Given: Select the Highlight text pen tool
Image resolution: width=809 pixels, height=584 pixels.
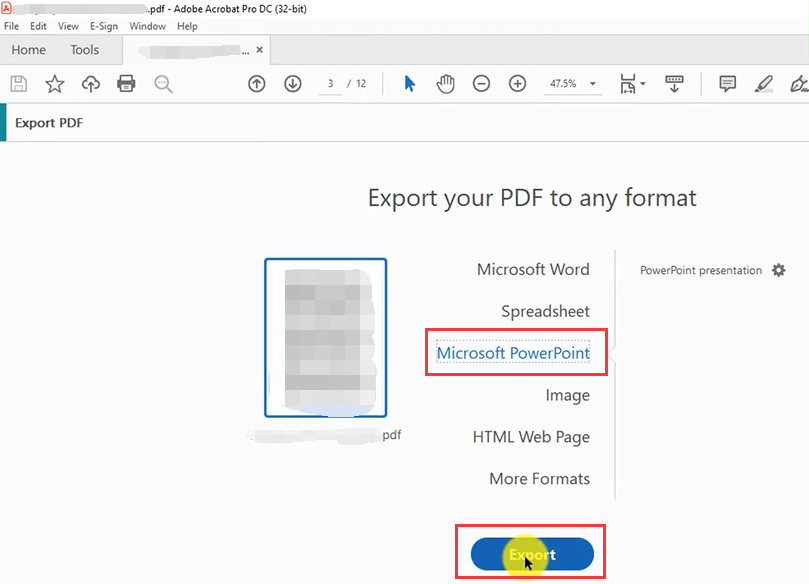Looking at the screenshot, I should tap(764, 84).
